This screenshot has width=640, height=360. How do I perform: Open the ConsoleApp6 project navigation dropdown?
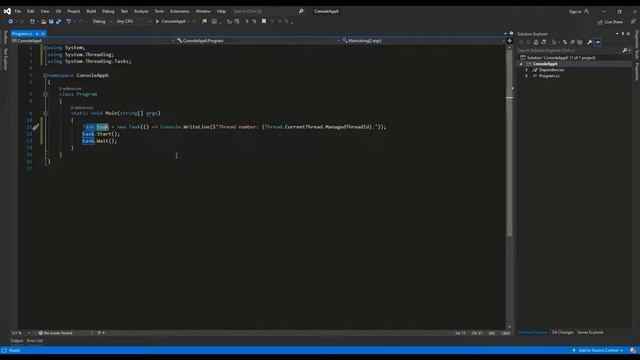[93, 41]
